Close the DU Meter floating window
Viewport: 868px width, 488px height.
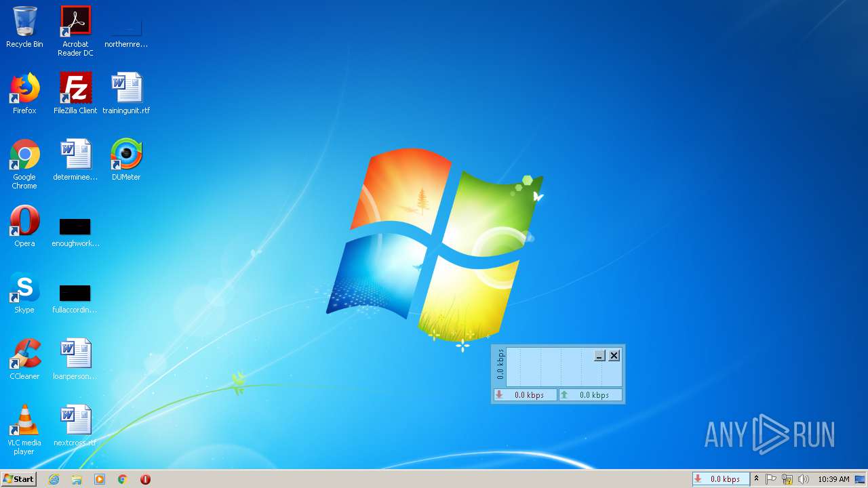(x=614, y=355)
